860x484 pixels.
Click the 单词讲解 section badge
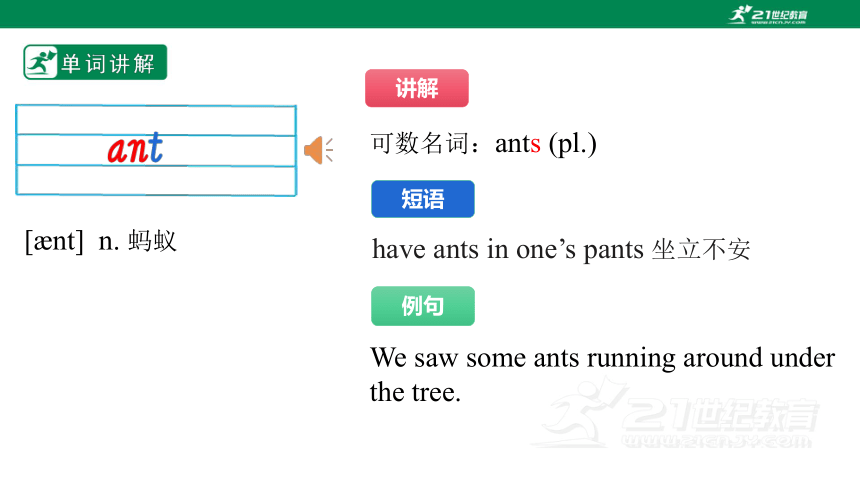point(95,63)
